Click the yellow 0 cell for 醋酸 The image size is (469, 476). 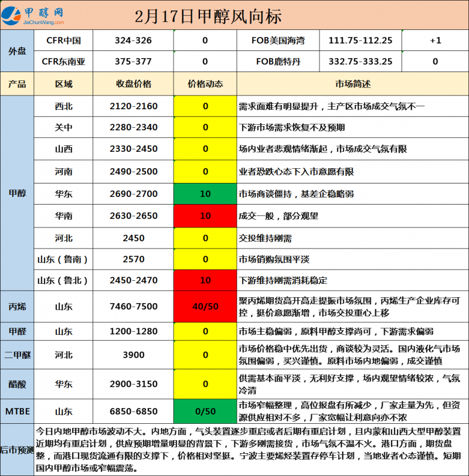pos(205,384)
